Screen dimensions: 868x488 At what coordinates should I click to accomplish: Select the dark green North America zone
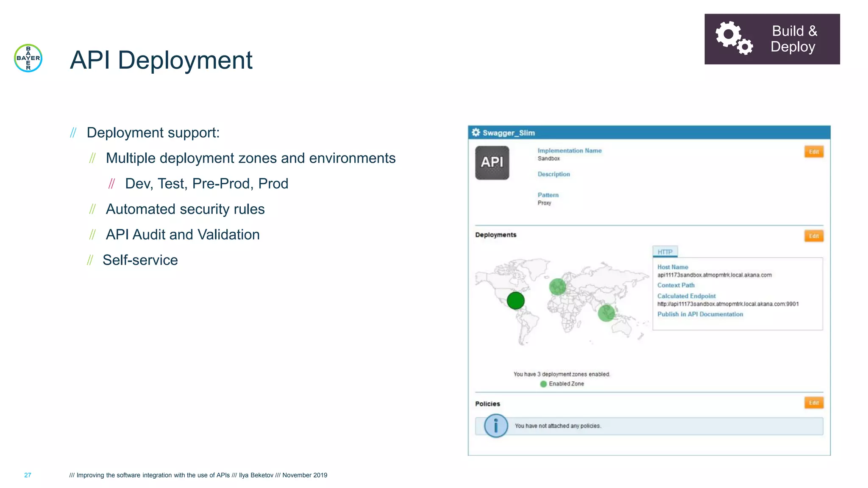(x=516, y=301)
